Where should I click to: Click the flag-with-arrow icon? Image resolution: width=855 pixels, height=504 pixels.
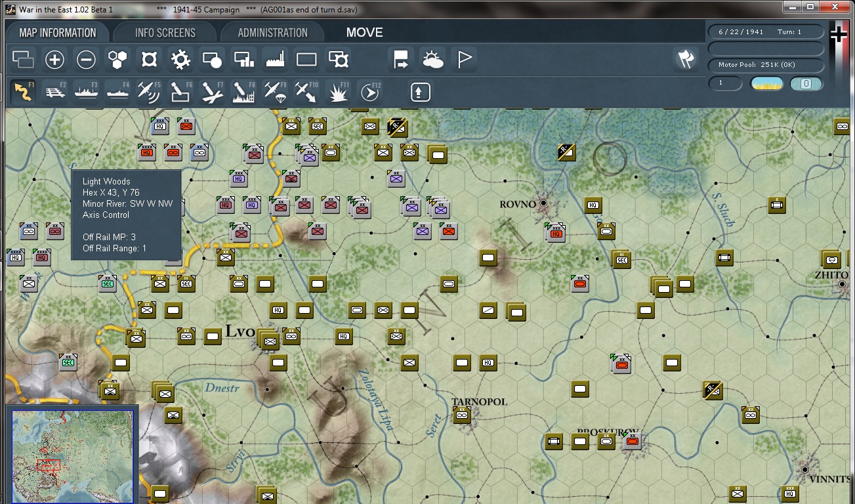tap(400, 60)
